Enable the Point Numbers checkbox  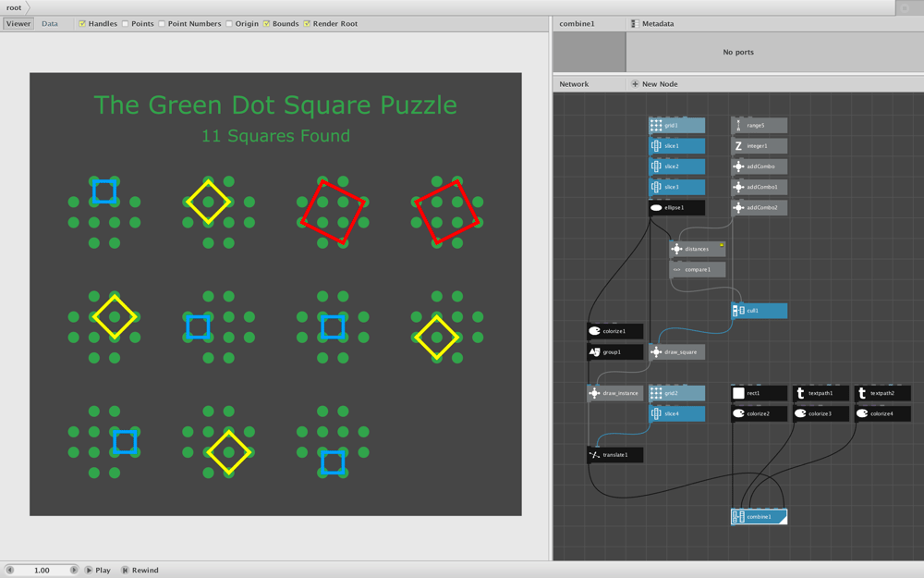point(162,24)
